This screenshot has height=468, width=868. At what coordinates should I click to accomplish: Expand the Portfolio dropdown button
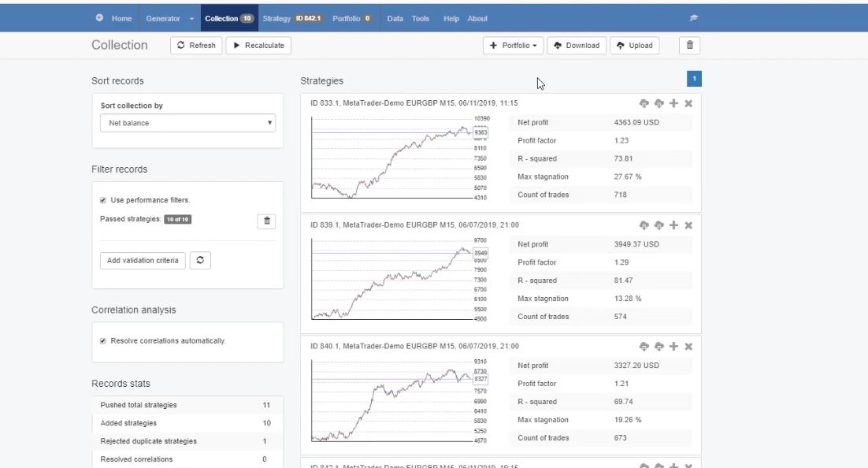click(513, 45)
